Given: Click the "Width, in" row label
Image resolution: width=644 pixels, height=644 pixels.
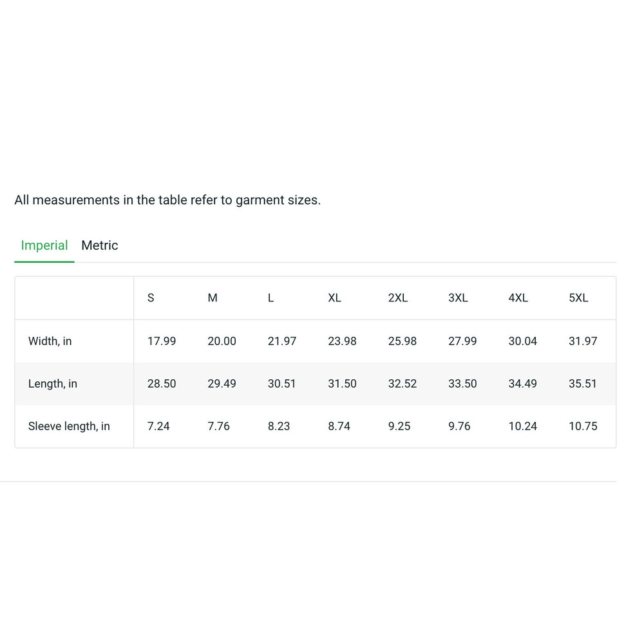Looking at the screenshot, I should coord(50,341).
